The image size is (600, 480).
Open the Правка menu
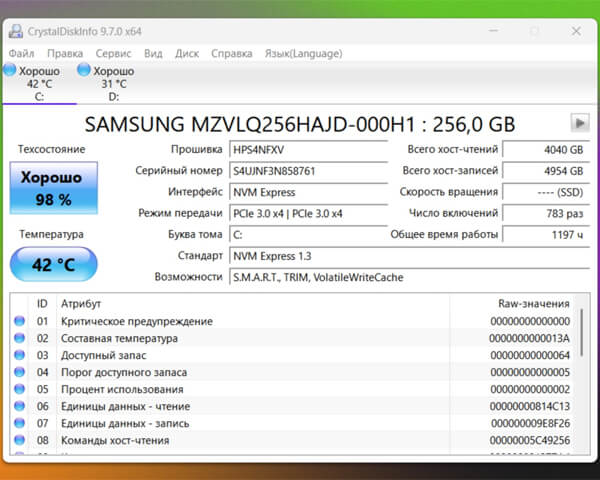coord(65,53)
